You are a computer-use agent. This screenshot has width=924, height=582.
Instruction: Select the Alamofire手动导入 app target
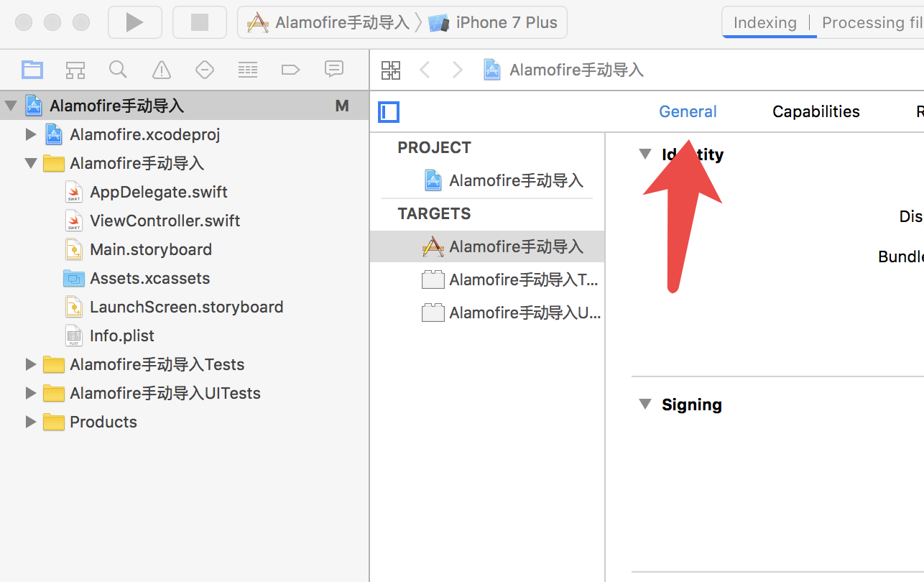point(488,246)
